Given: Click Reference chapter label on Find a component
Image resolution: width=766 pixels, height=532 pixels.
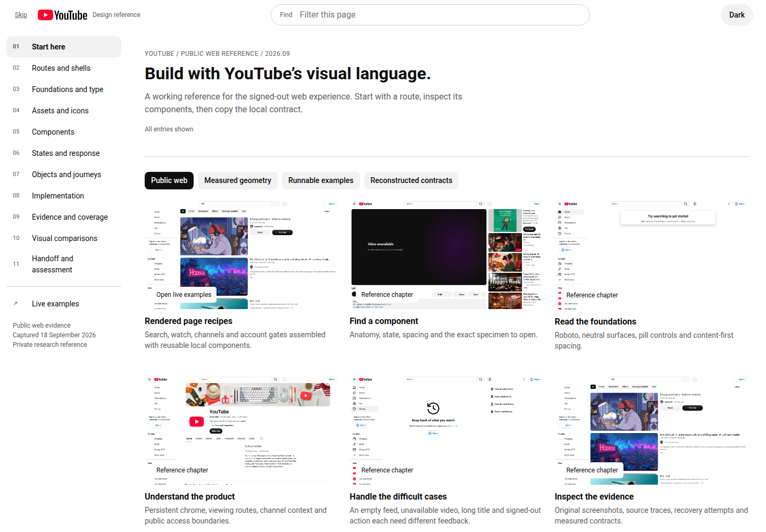Looking at the screenshot, I should (x=387, y=295).
